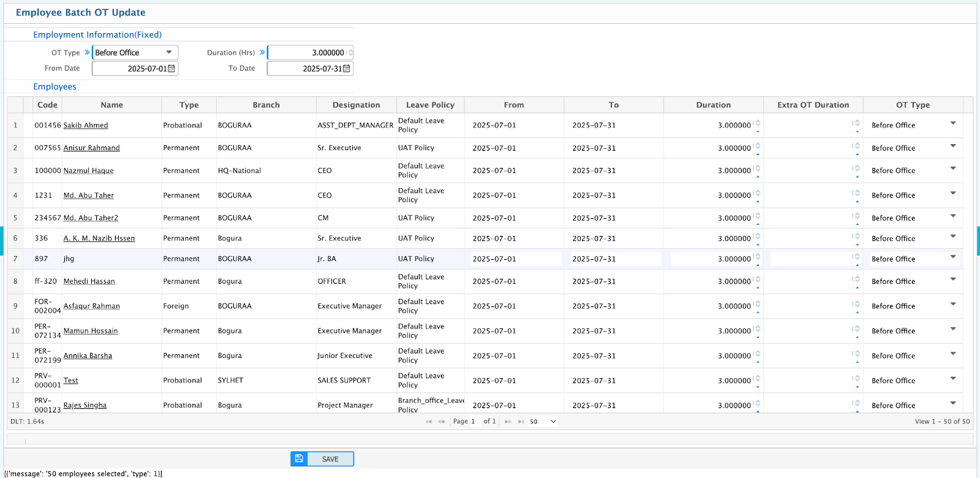Click the Duration (Hrs) spinner arrows at top
This screenshot has height=478, width=980.
pos(350,53)
